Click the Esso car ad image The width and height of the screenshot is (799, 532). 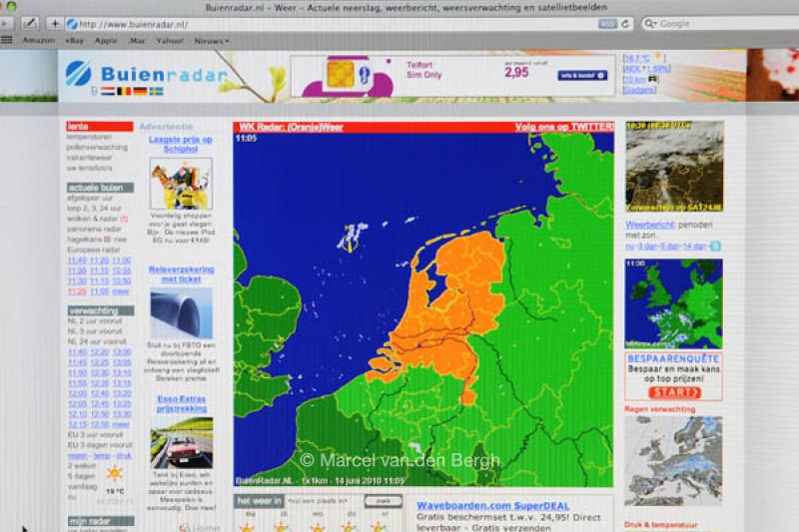click(x=182, y=443)
